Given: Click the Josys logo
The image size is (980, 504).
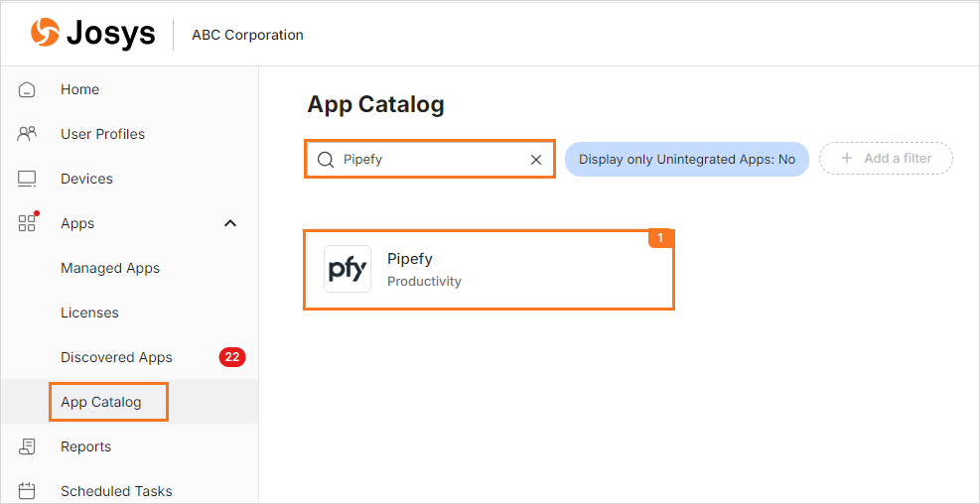Looking at the screenshot, I should click(92, 33).
